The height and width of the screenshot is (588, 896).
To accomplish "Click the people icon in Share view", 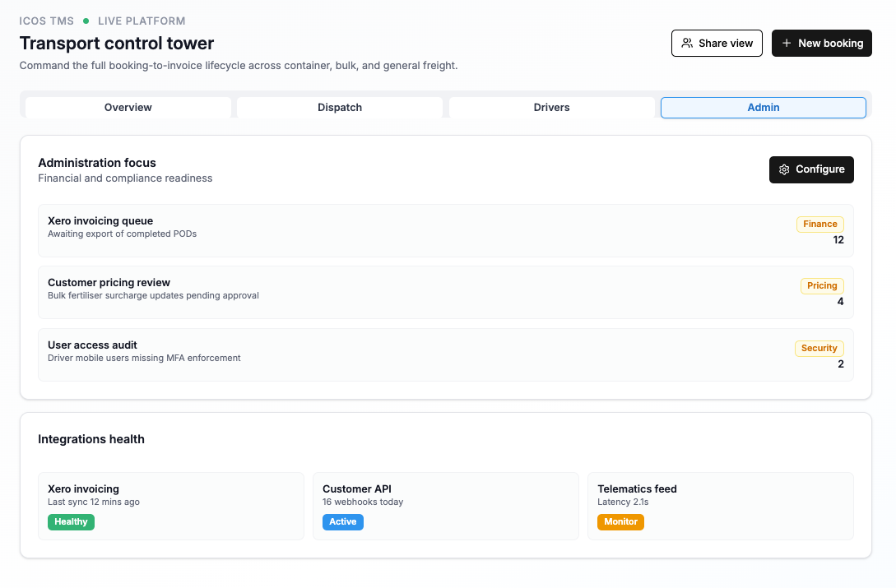I will pyautogui.click(x=687, y=44).
